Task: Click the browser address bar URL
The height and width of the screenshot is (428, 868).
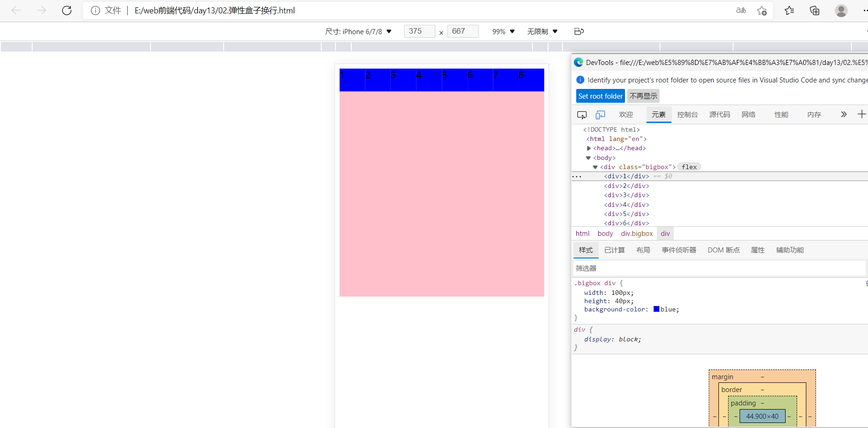Action: point(214,11)
